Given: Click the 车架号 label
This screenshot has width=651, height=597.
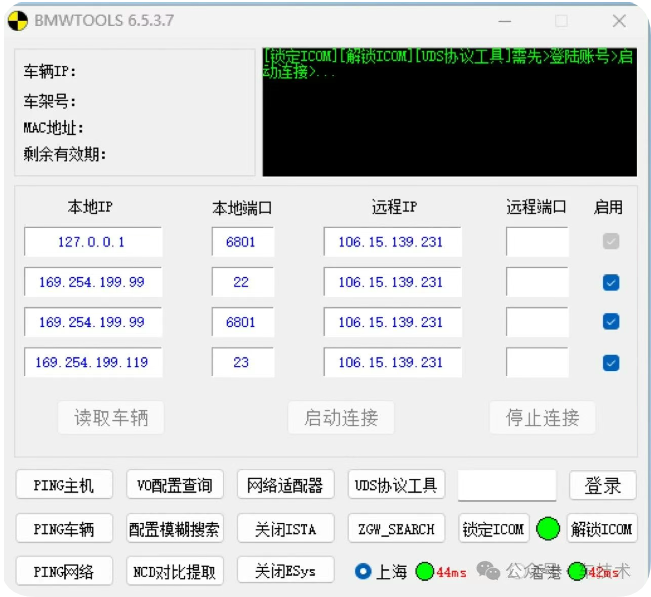Looking at the screenshot, I should point(50,101).
